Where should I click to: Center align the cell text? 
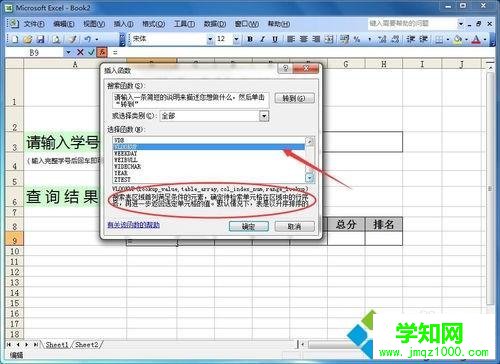304,39
